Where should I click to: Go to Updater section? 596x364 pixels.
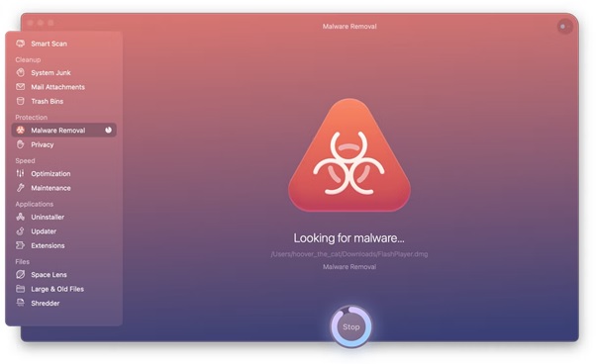pyautogui.click(x=63, y=230)
